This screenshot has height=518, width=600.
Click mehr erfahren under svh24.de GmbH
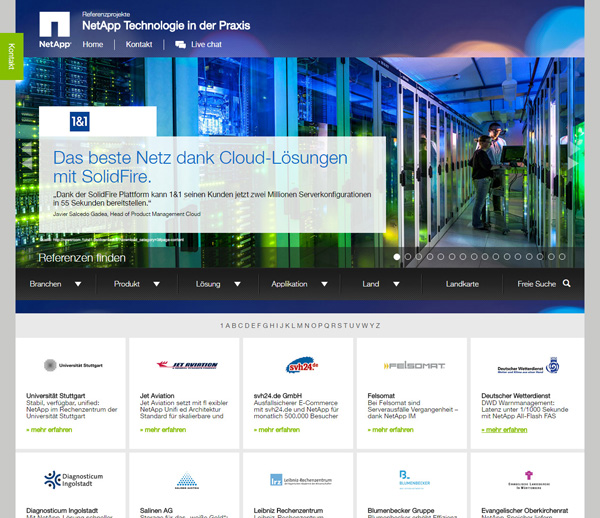tap(277, 430)
